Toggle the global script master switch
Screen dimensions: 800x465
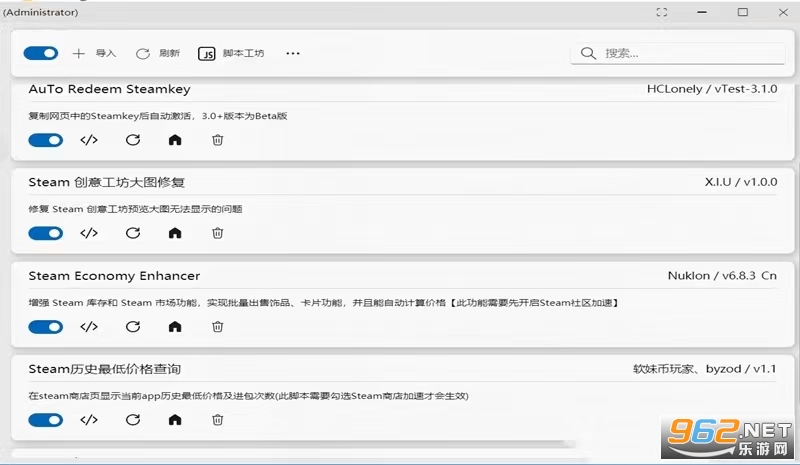pyautogui.click(x=41, y=53)
